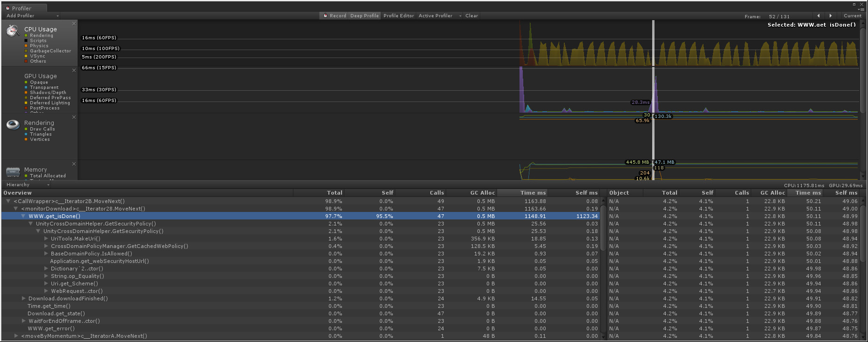This screenshot has width=868, height=342.
Task: Expand the Download.downloadFinished() row
Action: tap(23, 298)
